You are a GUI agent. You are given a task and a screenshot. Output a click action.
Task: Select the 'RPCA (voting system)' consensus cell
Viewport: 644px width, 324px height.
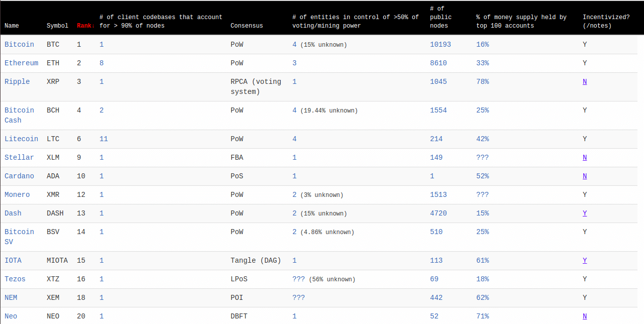click(x=256, y=86)
